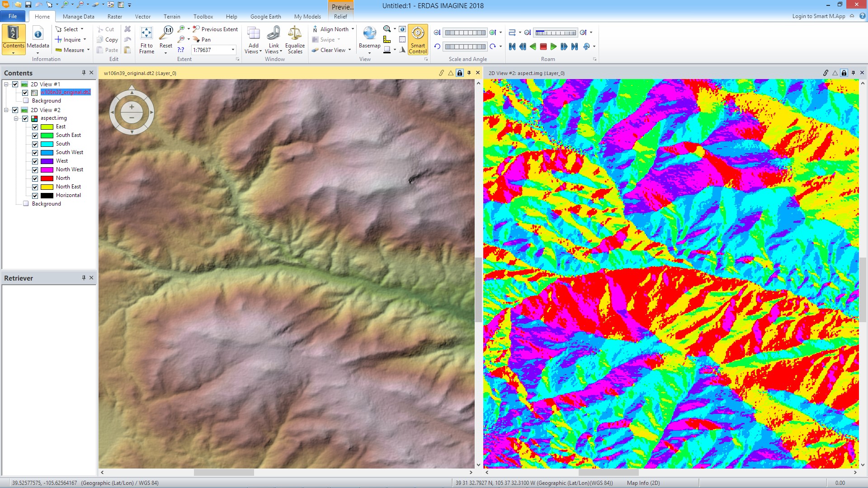Collapse the aspect.img tree node
Image resolution: width=868 pixels, height=488 pixels.
coord(16,118)
